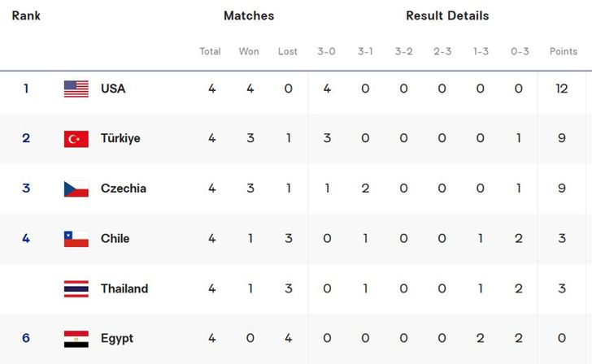Image resolution: width=592 pixels, height=364 pixels.
Task: Open the Türkiye team link
Action: click(120, 138)
